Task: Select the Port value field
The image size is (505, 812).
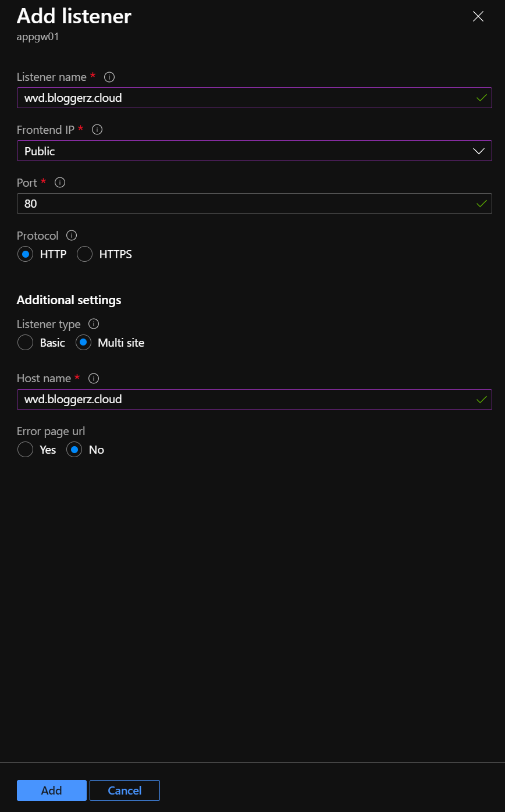Action: [254, 204]
